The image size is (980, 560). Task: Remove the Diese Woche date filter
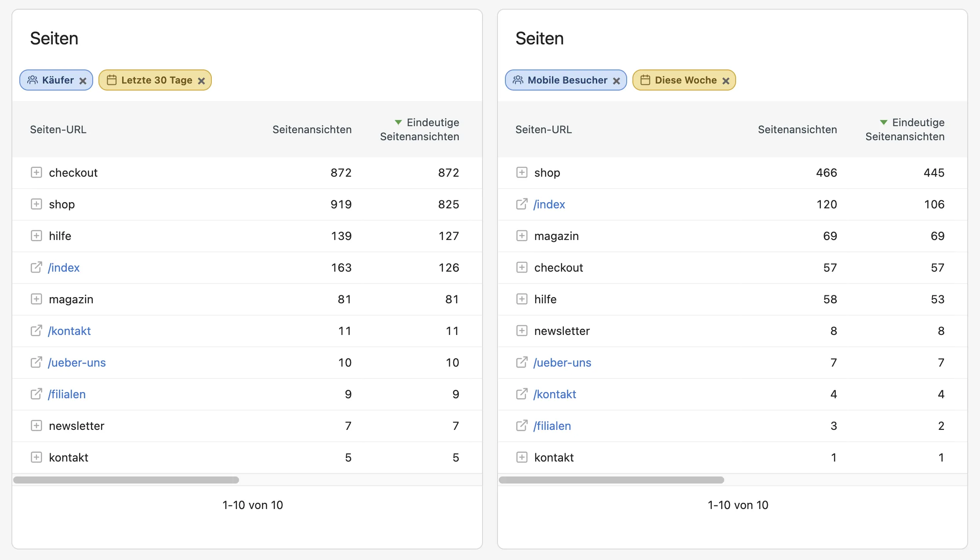[x=726, y=81]
